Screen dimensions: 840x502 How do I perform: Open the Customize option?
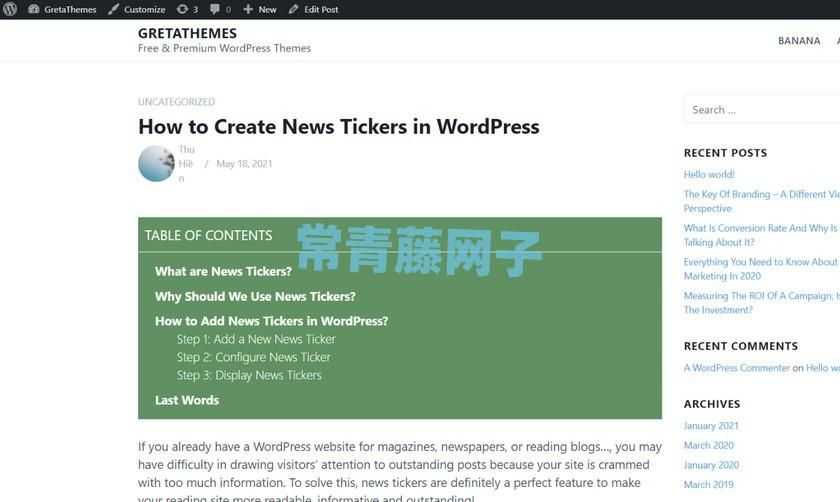pyautogui.click(x=137, y=9)
